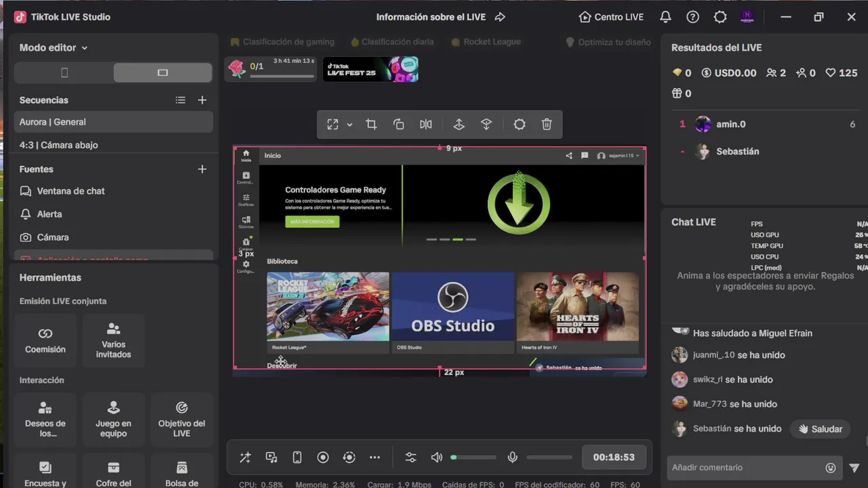Open Rocket League ranking tab
The width and height of the screenshot is (868, 488).
click(x=486, y=42)
